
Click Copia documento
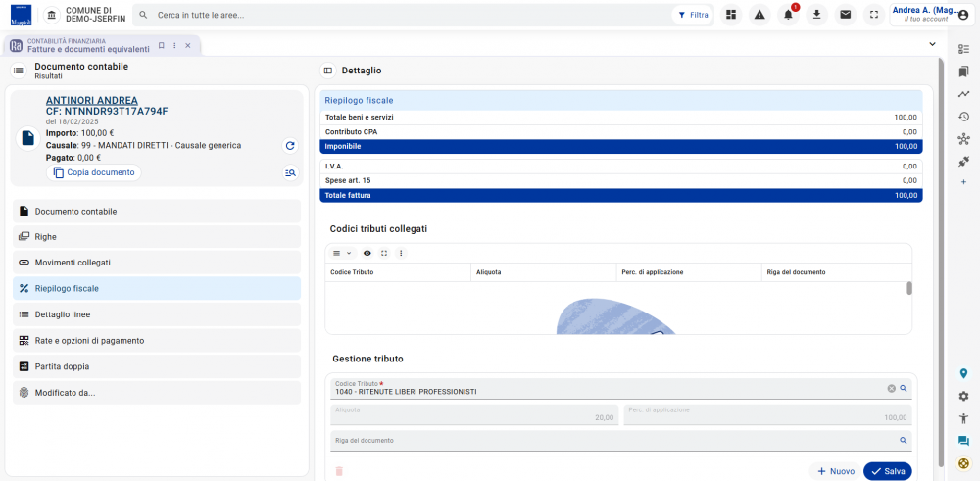[94, 173]
